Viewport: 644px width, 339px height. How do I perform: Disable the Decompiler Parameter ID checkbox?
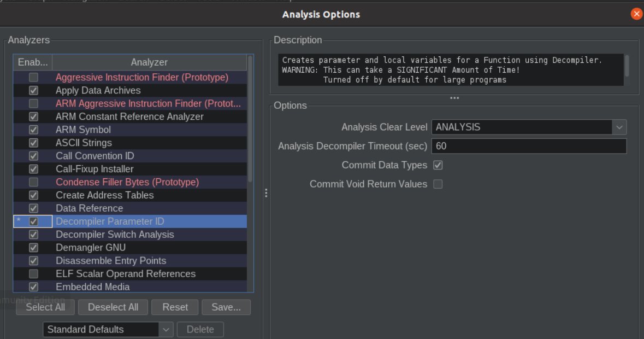pos(34,221)
